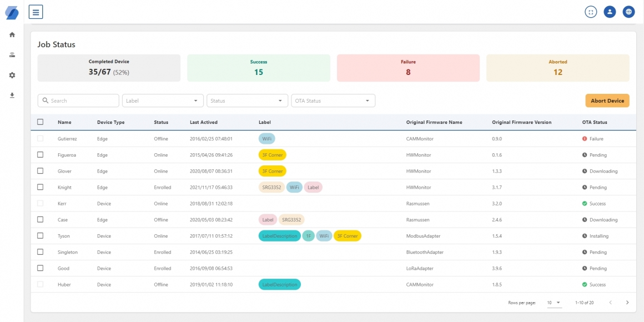
Task: Click the Pending clock icon for Good
Action: tap(585, 268)
